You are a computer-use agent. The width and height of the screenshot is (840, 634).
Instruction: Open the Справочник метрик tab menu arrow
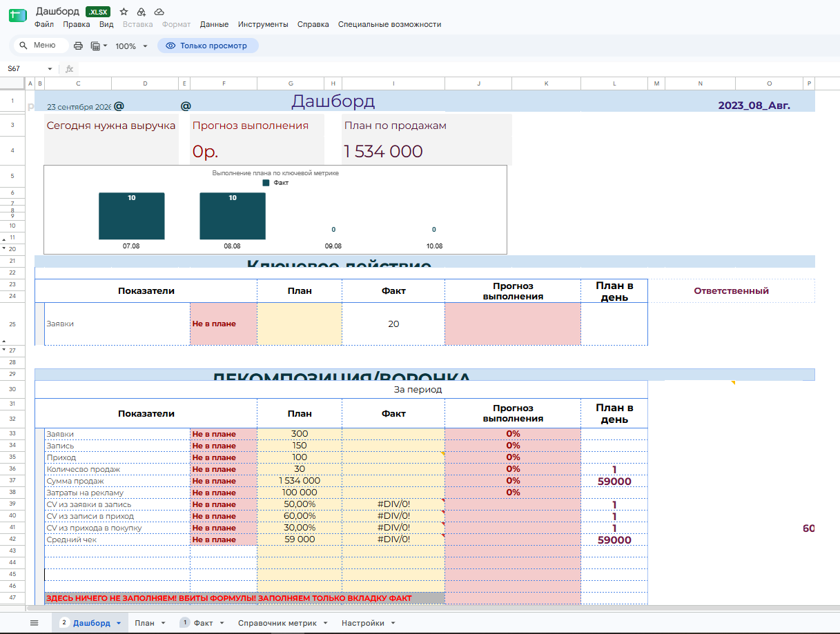(x=324, y=623)
